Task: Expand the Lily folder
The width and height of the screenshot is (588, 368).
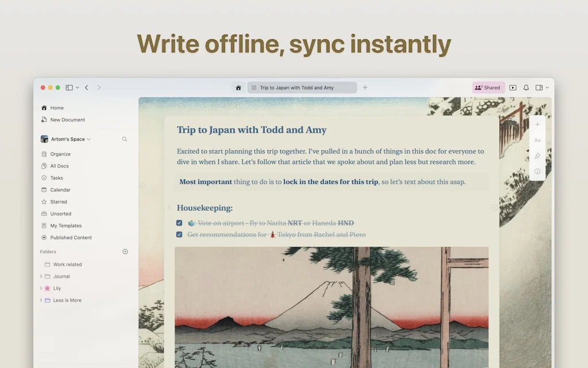Action: coord(41,289)
